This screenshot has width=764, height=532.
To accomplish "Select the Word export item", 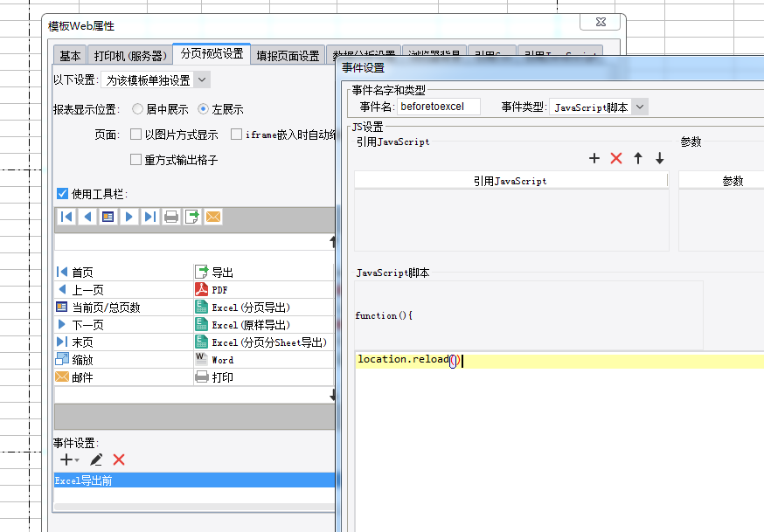I will pyautogui.click(x=264, y=360).
